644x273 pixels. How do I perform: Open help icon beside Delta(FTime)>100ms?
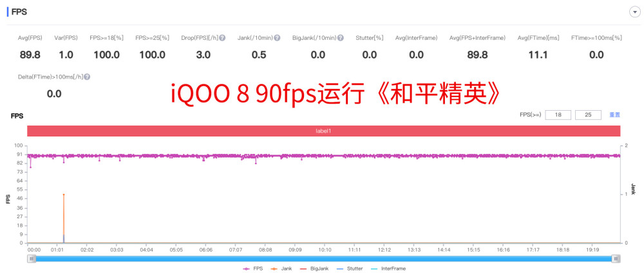pyautogui.click(x=87, y=77)
